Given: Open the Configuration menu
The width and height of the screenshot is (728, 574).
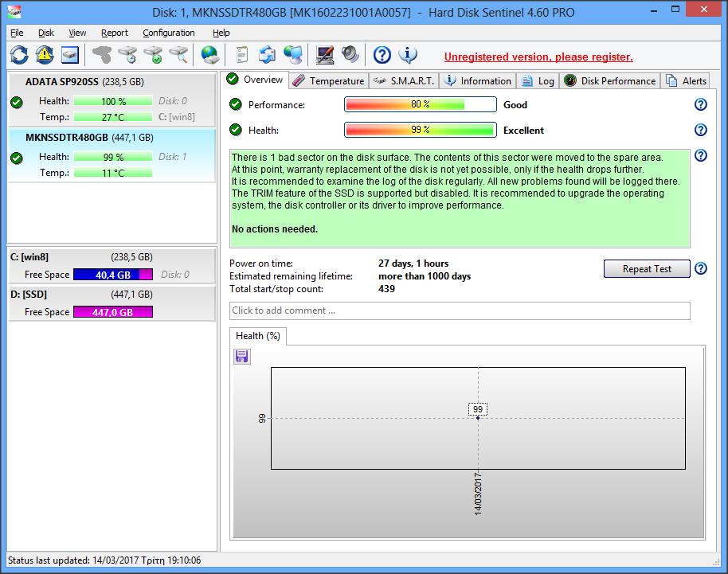Looking at the screenshot, I should point(169,33).
